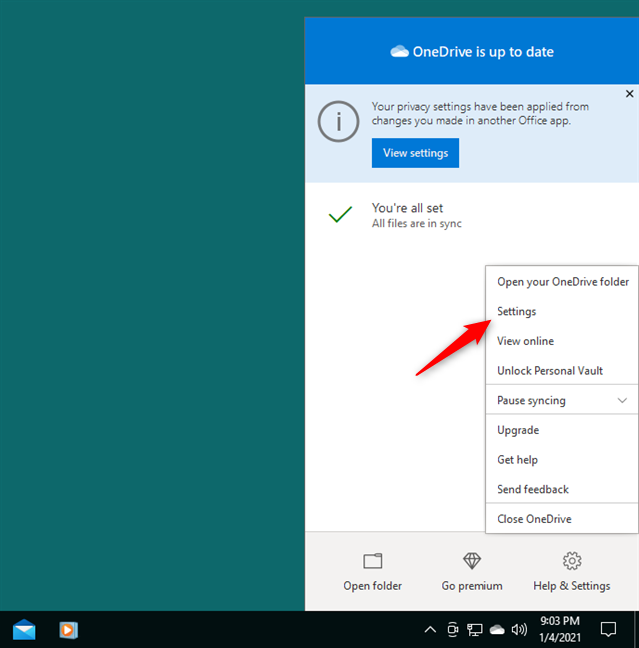Dismiss the privacy notice with the X
The image size is (639, 648).
click(629, 94)
